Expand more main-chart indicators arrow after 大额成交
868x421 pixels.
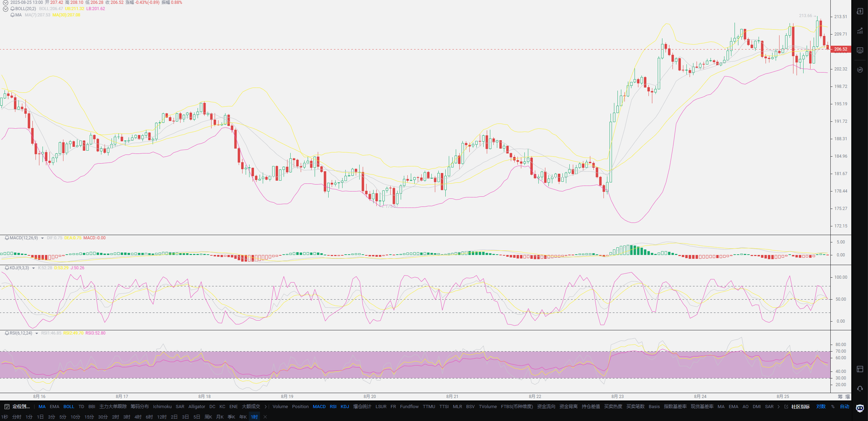point(266,407)
